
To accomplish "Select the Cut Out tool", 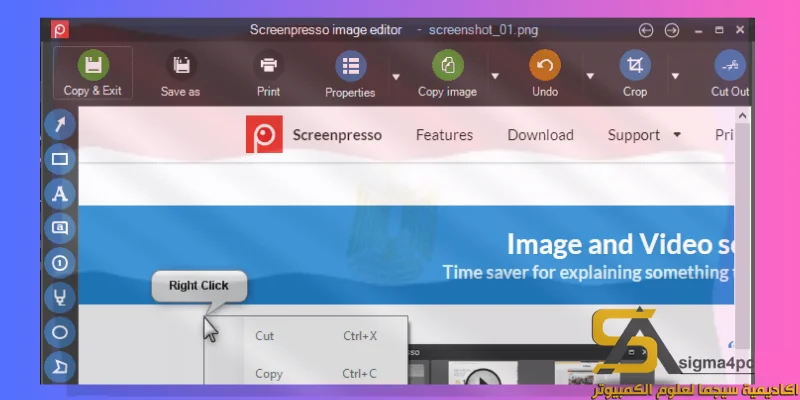I will coord(730,73).
